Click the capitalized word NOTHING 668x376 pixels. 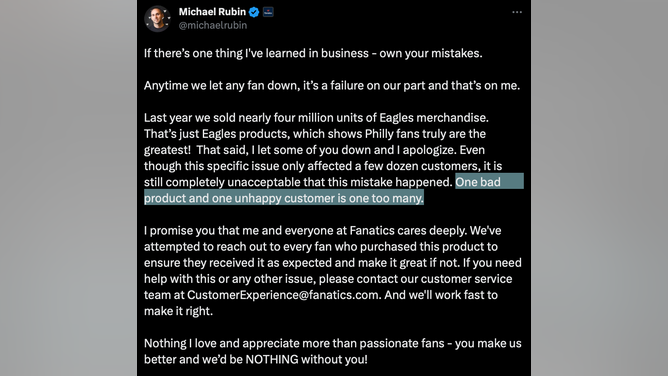click(272, 359)
